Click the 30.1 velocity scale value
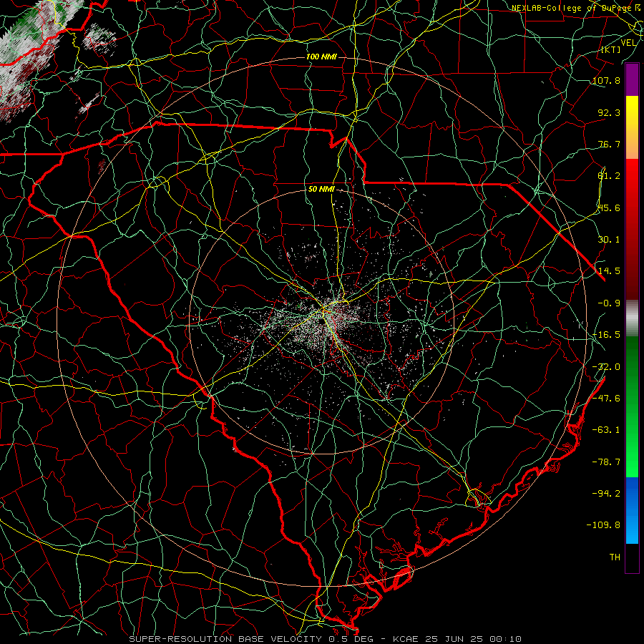This screenshot has height=644, width=644. click(609, 240)
